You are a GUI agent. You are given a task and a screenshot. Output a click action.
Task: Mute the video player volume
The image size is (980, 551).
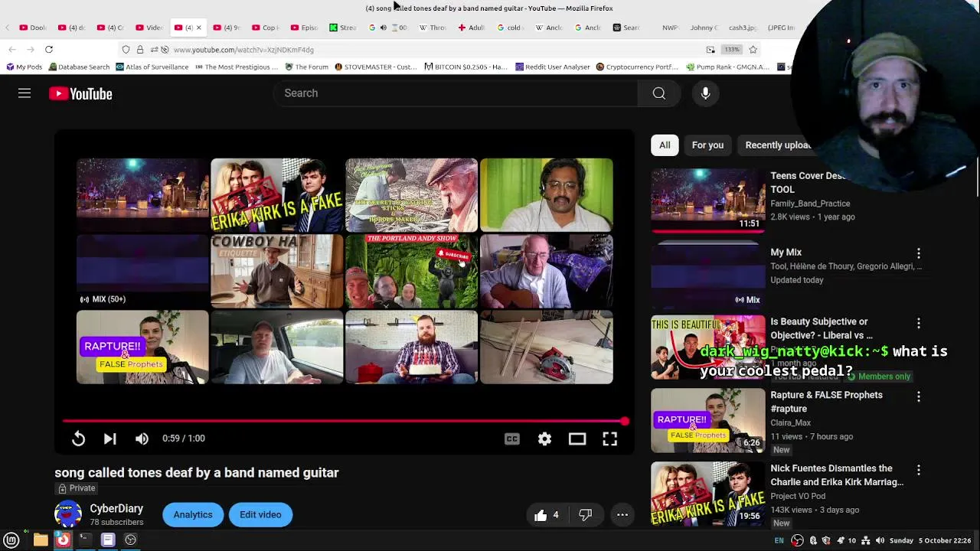point(142,439)
